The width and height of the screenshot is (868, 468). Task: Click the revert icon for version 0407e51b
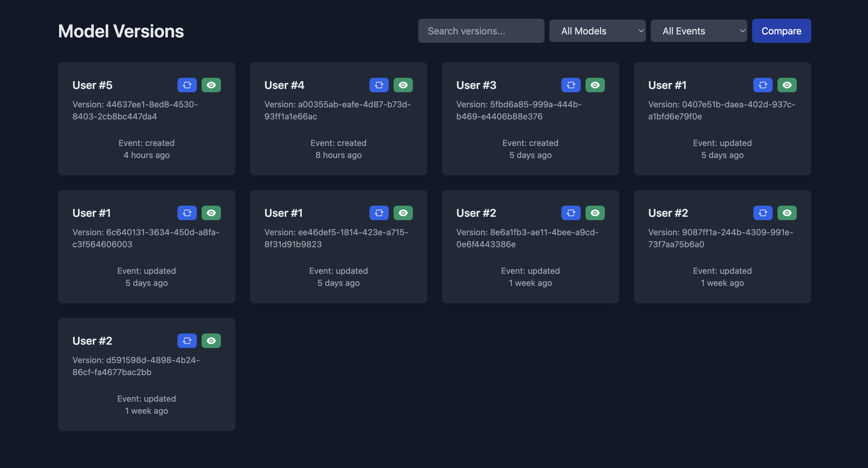(x=763, y=85)
